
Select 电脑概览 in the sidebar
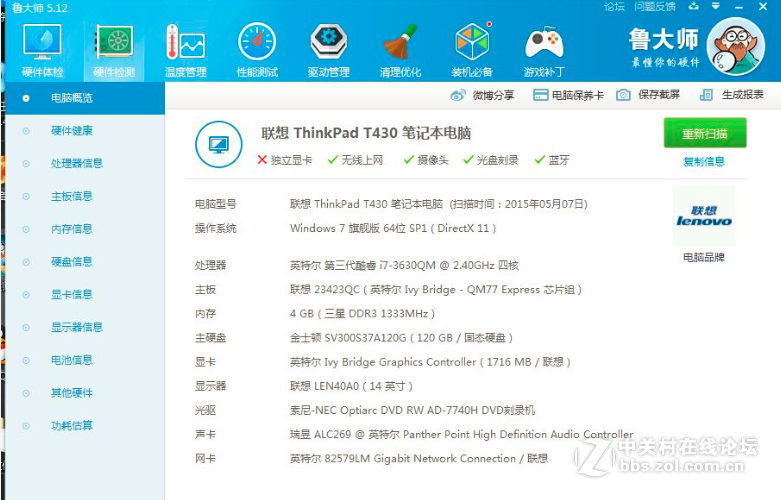pos(85,98)
